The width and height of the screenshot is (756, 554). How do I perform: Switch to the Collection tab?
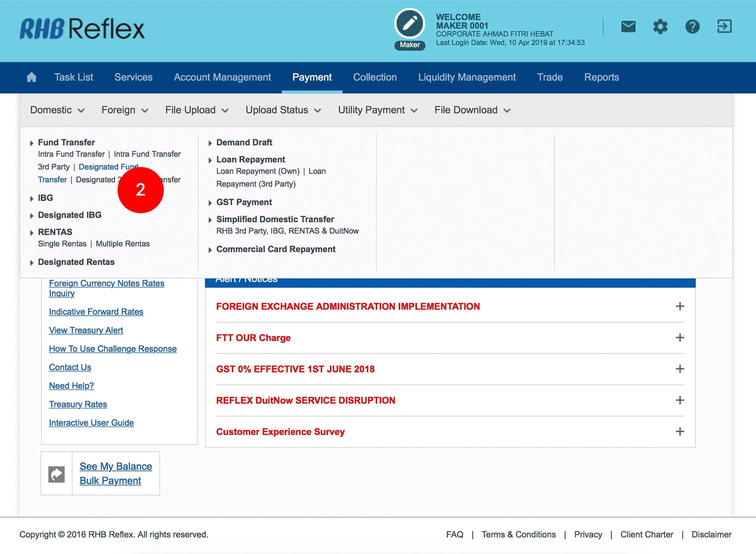tap(375, 77)
